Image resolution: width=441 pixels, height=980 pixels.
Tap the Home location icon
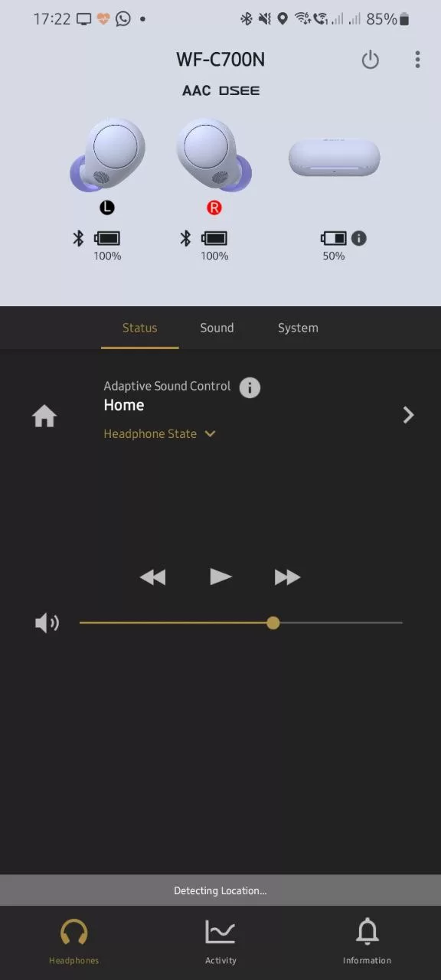coord(44,416)
